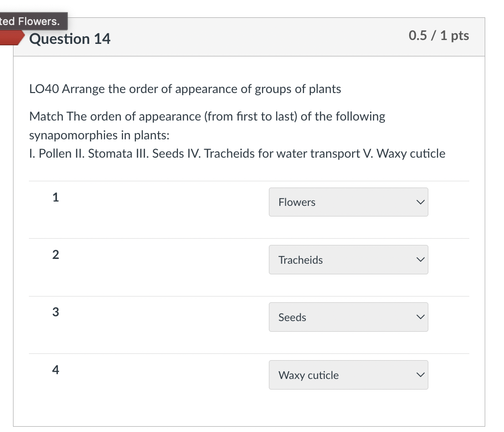Click the chevron arrow on the Tracheids dropdown

(x=421, y=260)
